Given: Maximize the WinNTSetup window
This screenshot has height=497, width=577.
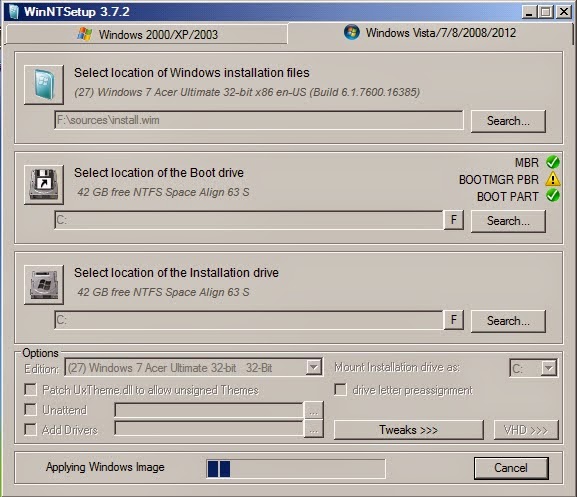Looking at the screenshot, I should click(x=546, y=12).
